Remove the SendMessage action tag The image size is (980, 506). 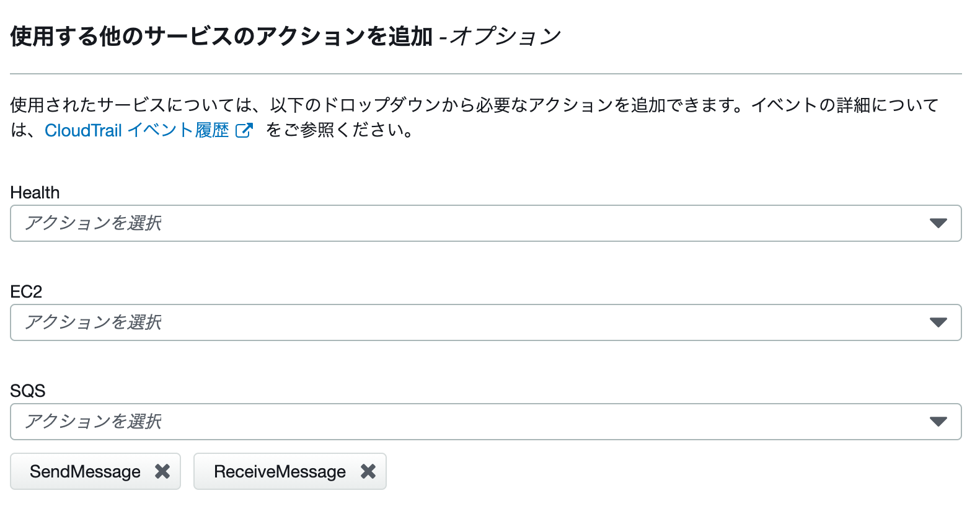click(x=162, y=471)
